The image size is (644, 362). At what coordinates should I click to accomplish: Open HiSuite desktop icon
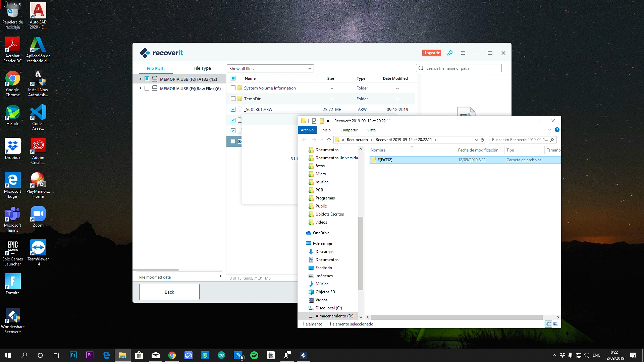[12, 115]
